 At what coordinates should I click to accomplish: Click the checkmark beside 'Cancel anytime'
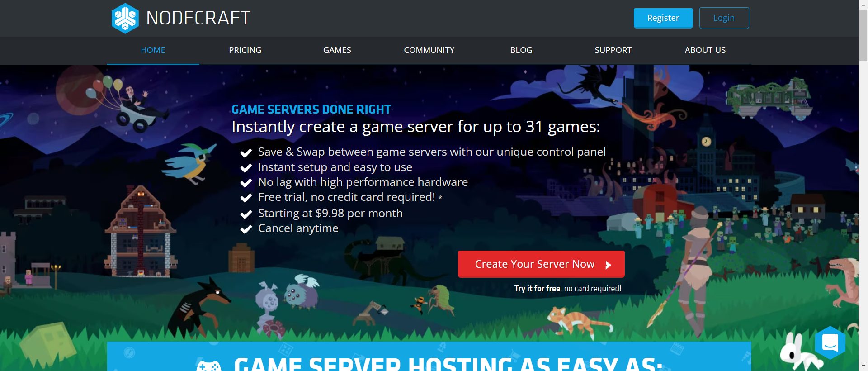point(246,229)
